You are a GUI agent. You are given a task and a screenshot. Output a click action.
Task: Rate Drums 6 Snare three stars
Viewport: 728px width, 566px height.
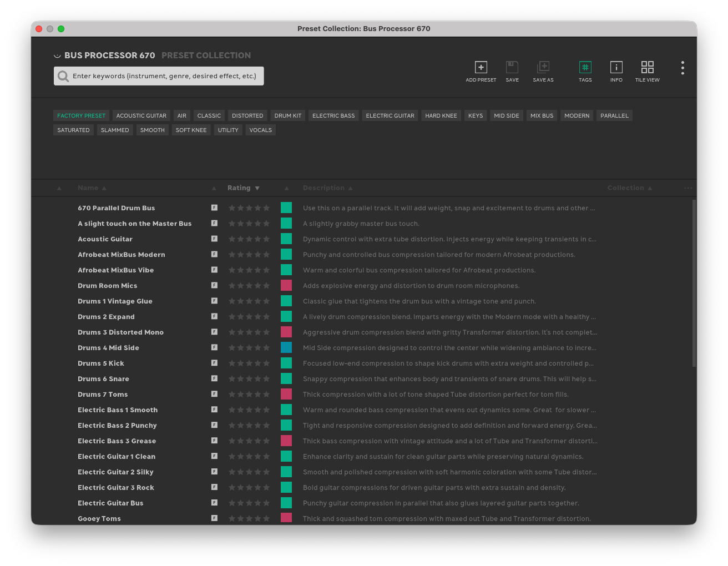click(249, 378)
